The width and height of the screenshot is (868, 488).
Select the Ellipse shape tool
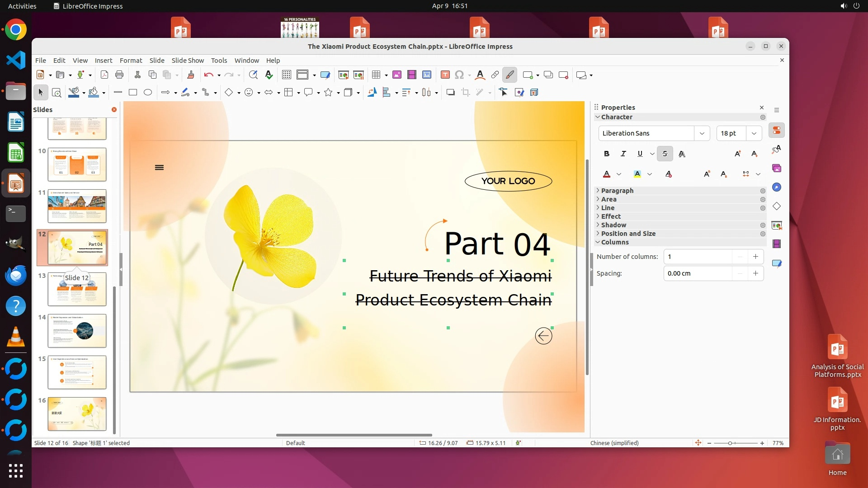coord(148,93)
